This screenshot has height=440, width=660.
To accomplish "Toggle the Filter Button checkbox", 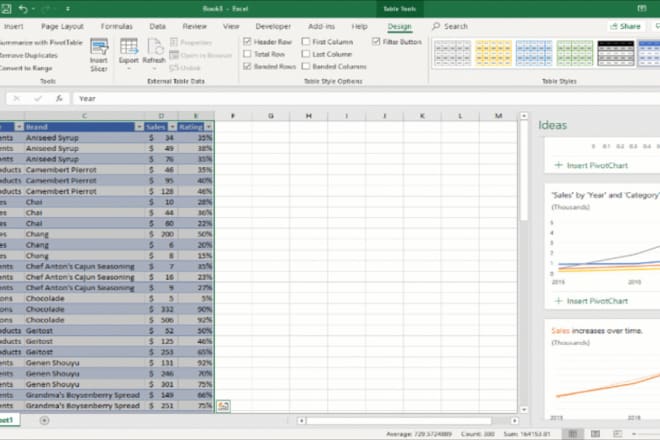I will pos(376,42).
